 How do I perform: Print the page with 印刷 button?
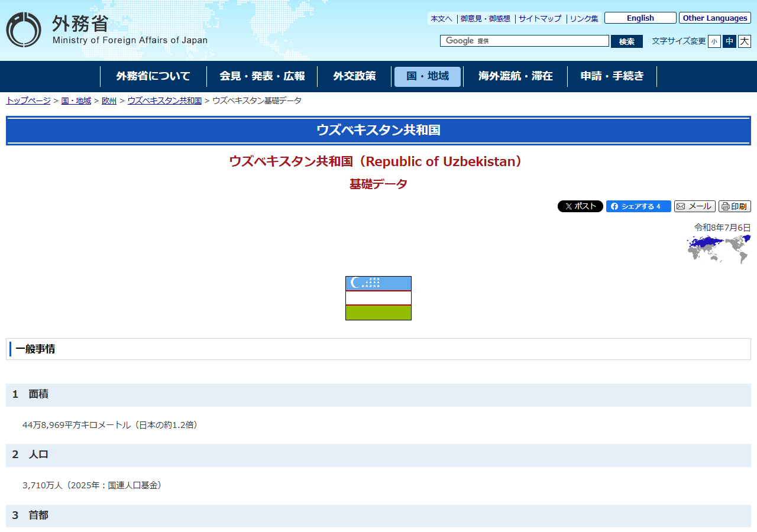[x=735, y=206]
